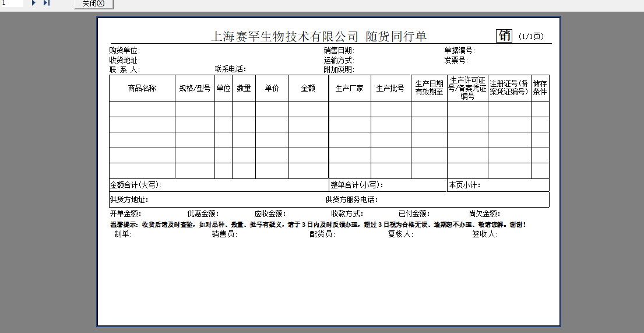Select the 供货方服务电话 label
The width and height of the screenshot is (644, 333).
click(351, 200)
